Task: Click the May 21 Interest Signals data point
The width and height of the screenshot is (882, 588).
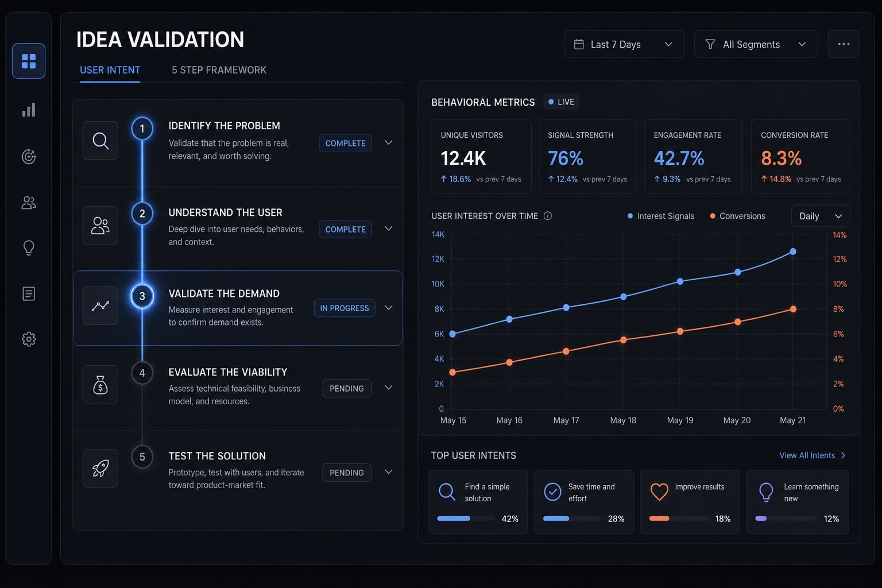Action: [793, 252]
